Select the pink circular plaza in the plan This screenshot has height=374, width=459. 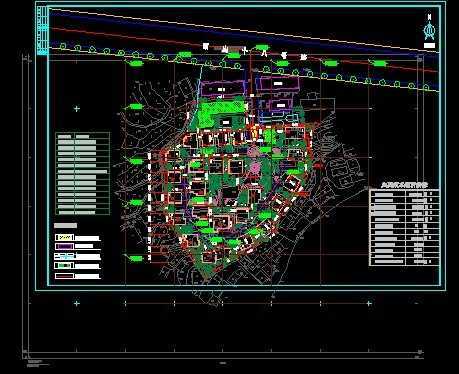(x=256, y=167)
